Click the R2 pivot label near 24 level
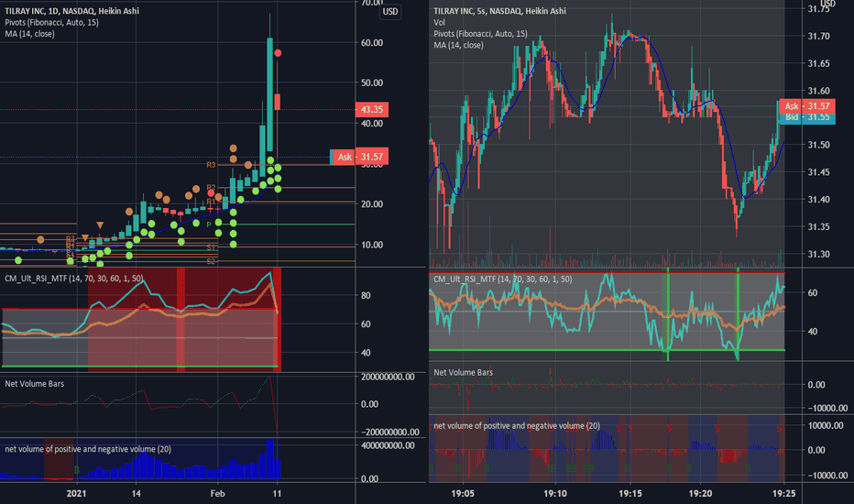This screenshot has width=854, height=504. pos(211,188)
